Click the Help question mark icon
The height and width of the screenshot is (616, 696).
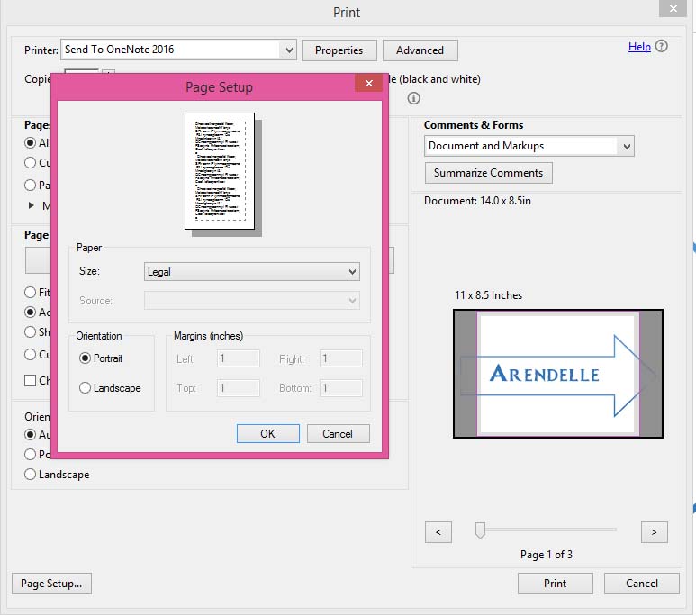coord(662,47)
